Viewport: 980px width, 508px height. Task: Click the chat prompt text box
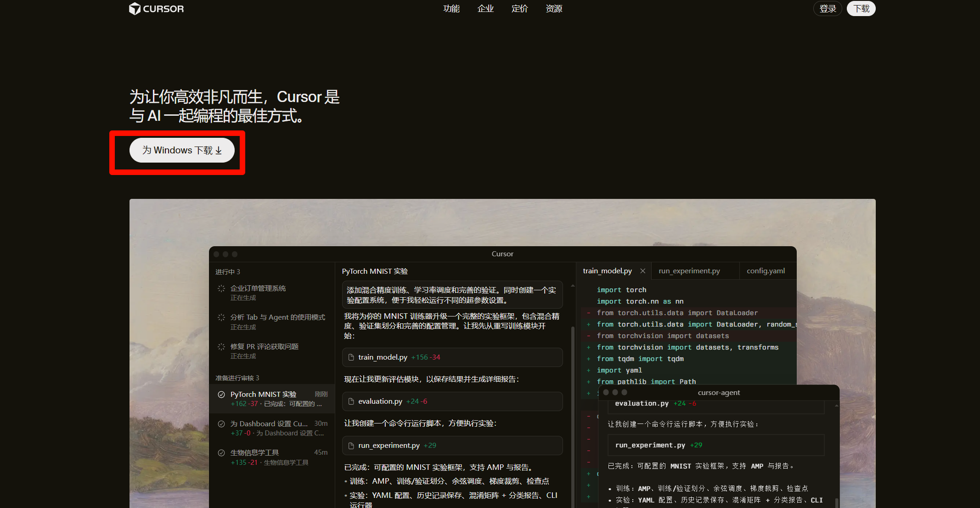(452, 295)
